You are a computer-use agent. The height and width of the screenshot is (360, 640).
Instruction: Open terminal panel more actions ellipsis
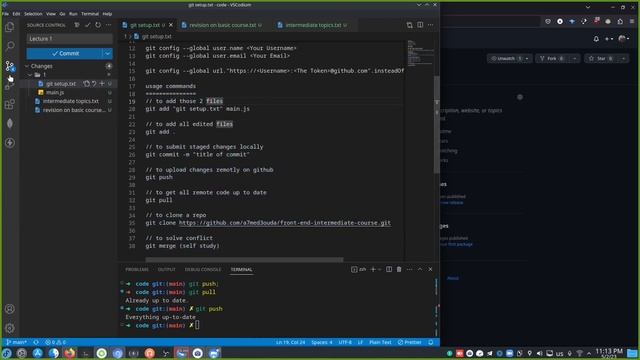(409, 269)
